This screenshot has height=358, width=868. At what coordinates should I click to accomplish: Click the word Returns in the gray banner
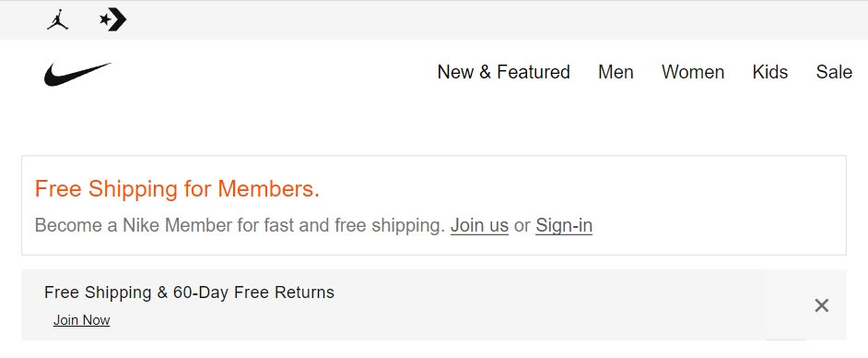click(304, 292)
